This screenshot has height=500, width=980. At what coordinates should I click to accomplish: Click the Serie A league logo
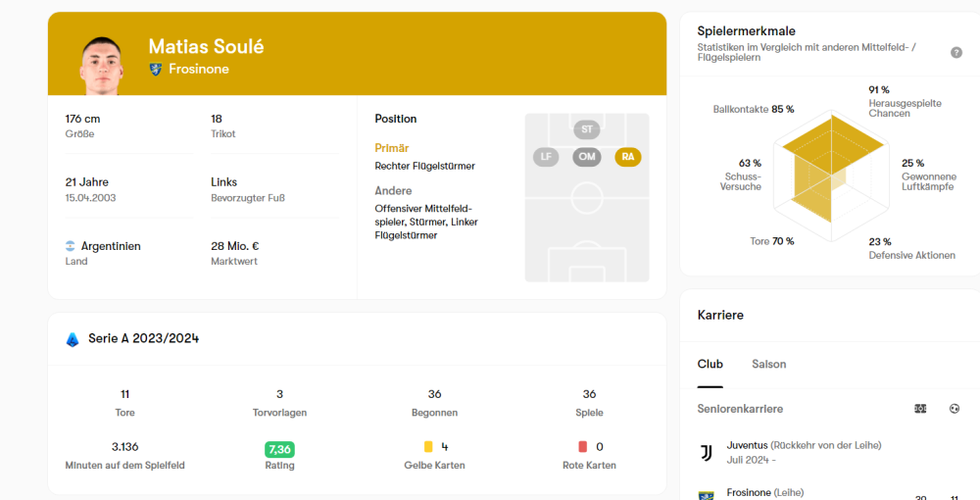coord(73,339)
